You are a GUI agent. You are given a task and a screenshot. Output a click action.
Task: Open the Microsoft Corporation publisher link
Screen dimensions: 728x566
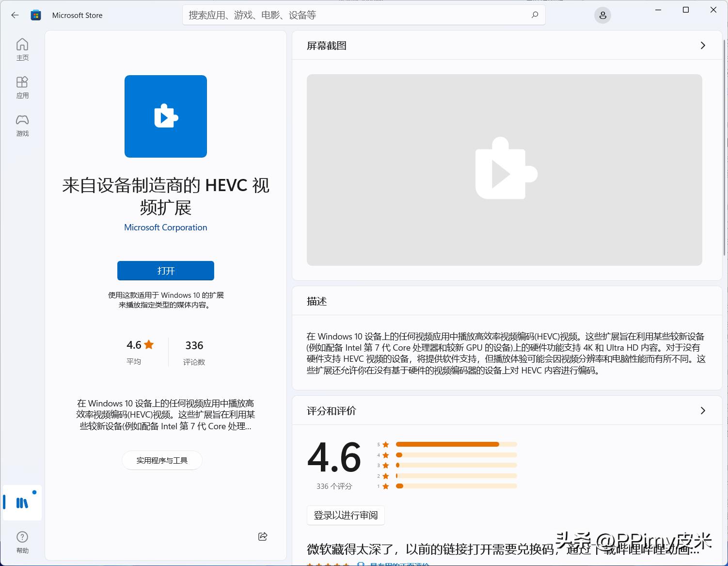click(x=165, y=227)
